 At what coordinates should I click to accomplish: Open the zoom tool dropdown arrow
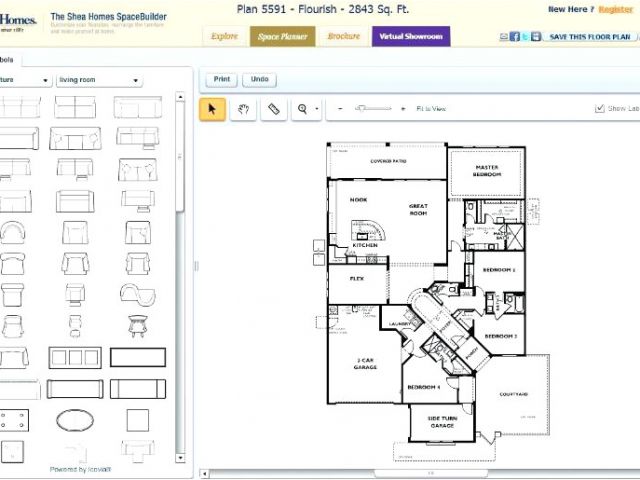coord(318,109)
